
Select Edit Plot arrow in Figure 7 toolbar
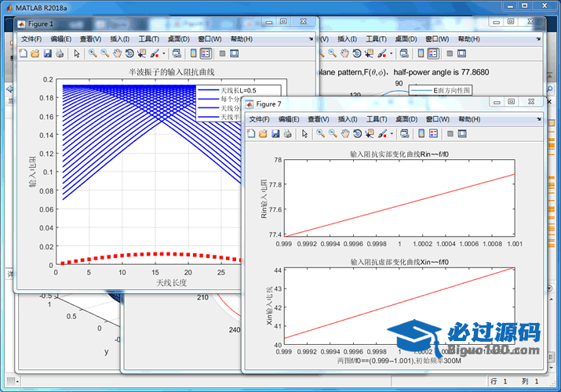coord(304,133)
